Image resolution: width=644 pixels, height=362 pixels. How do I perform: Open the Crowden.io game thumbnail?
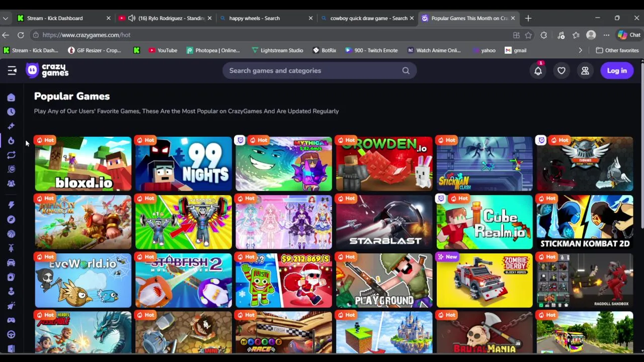tap(384, 164)
